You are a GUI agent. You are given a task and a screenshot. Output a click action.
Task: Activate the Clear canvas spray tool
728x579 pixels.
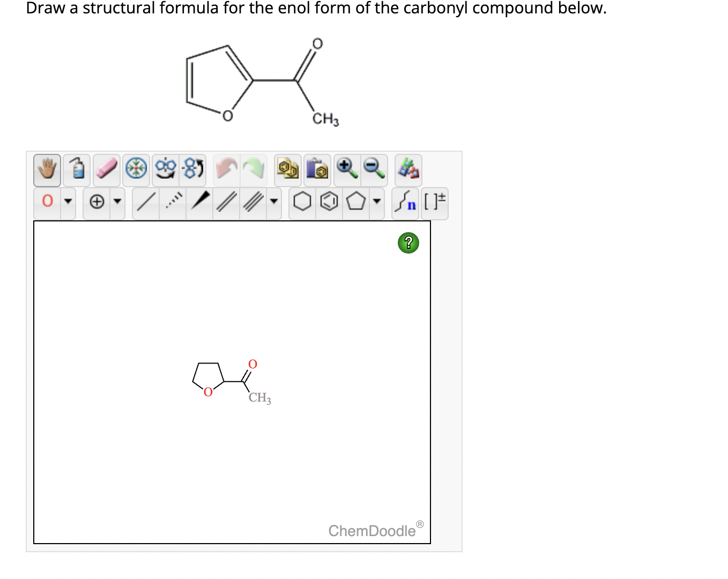[76, 169]
